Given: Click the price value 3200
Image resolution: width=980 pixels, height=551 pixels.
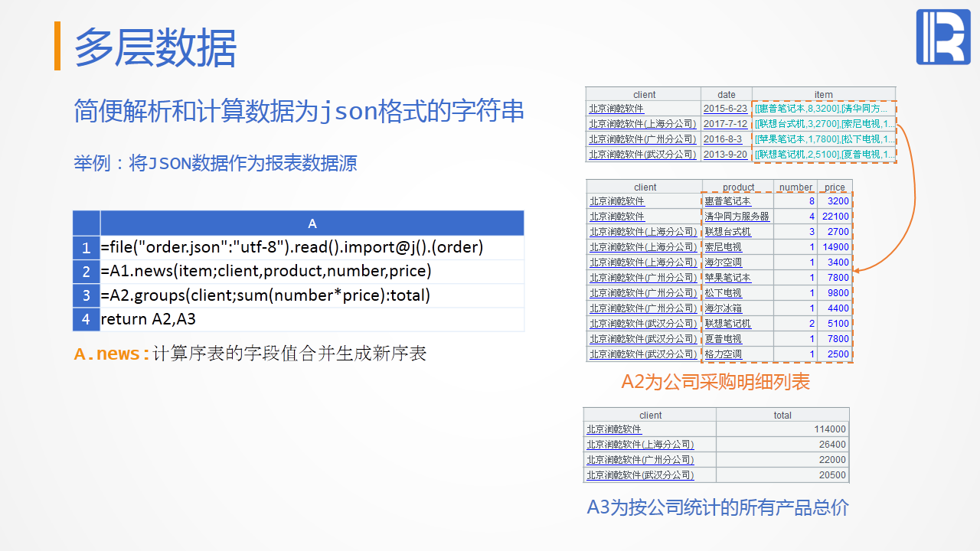Looking at the screenshot, I should pos(838,201).
